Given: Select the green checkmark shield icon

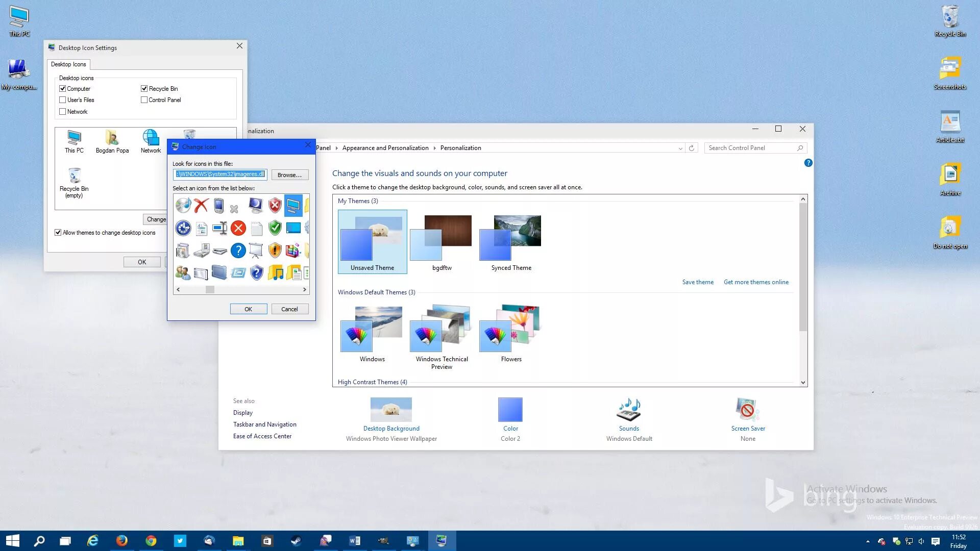Looking at the screenshot, I should pyautogui.click(x=275, y=228).
